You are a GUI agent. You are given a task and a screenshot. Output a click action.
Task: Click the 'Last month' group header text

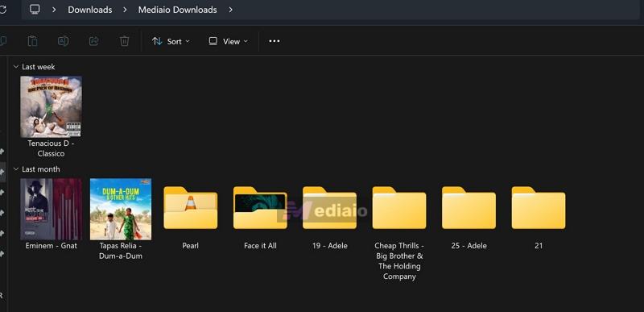[x=41, y=169]
